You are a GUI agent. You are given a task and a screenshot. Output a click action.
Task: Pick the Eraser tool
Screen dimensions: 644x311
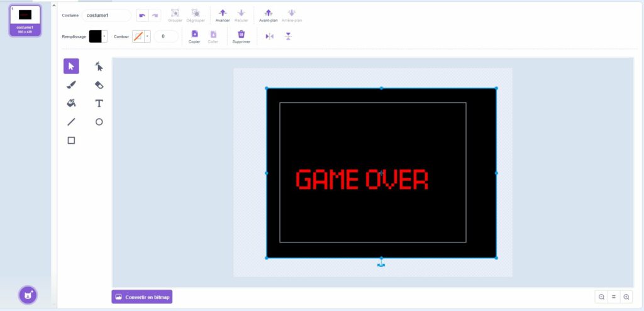[99, 85]
